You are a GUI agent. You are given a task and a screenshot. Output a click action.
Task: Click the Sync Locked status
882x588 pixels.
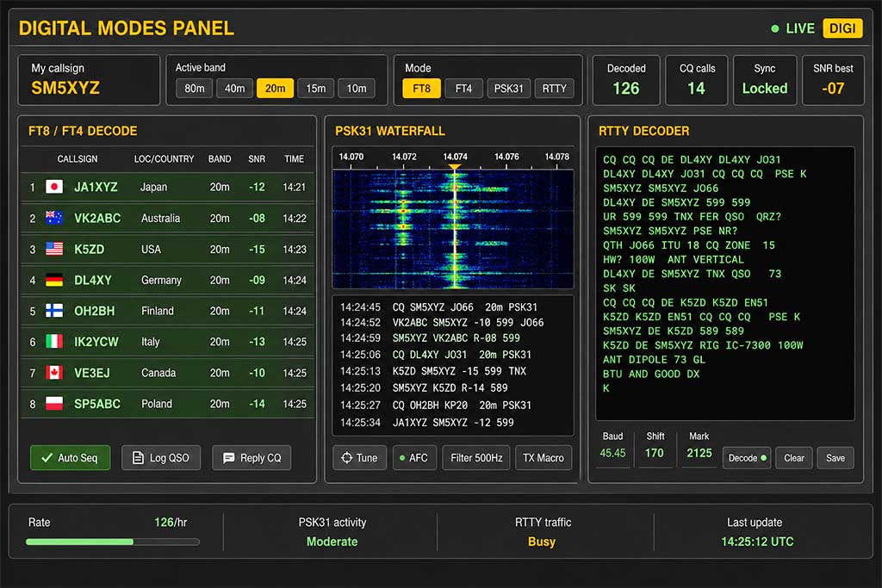(x=765, y=89)
